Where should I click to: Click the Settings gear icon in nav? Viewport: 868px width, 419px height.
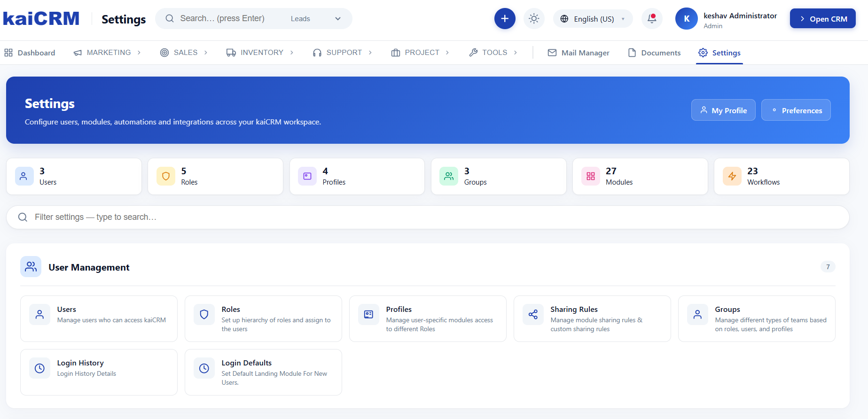click(703, 53)
